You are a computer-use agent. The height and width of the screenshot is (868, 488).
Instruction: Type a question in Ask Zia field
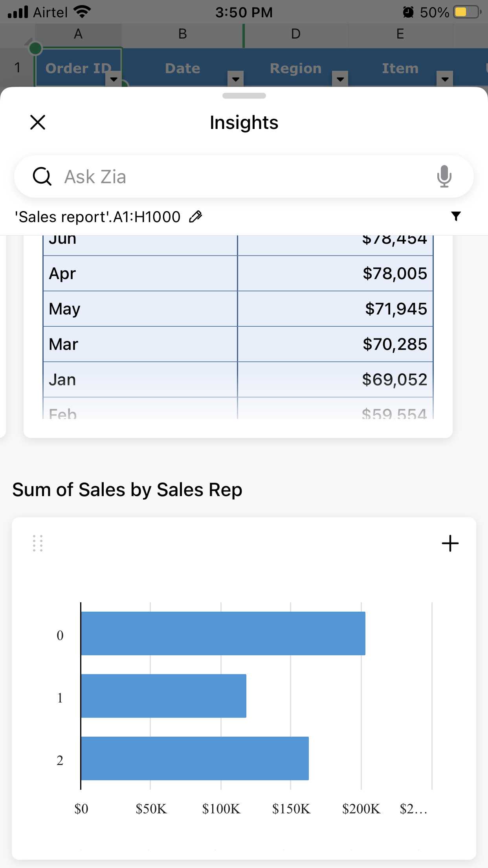pos(244,177)
